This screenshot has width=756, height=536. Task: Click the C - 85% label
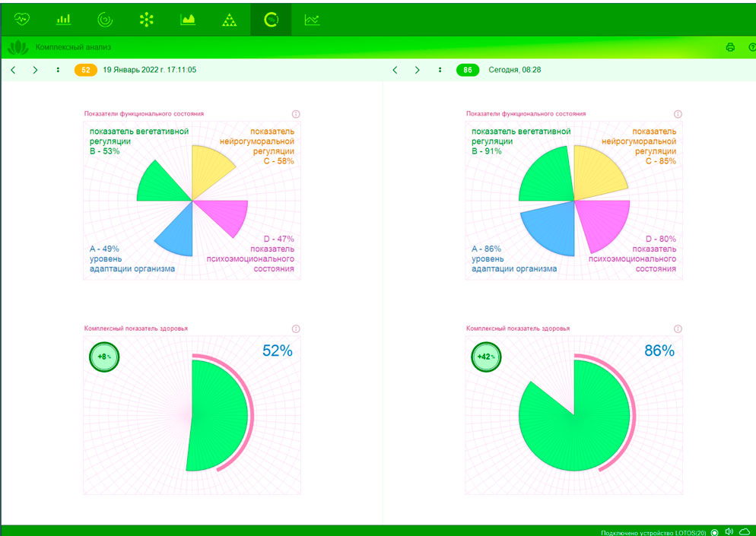click(660, 161)
